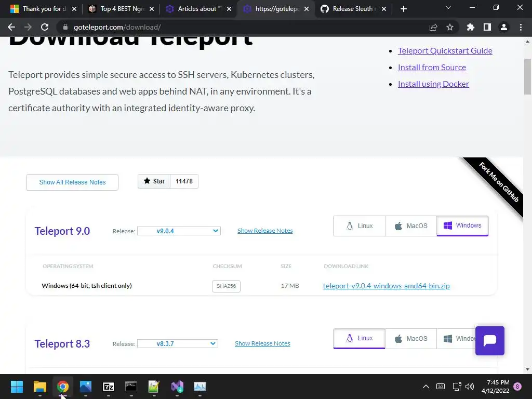Close the 'Release Sleuth' tab
532x399 pixels.
(x=384, y=9)
